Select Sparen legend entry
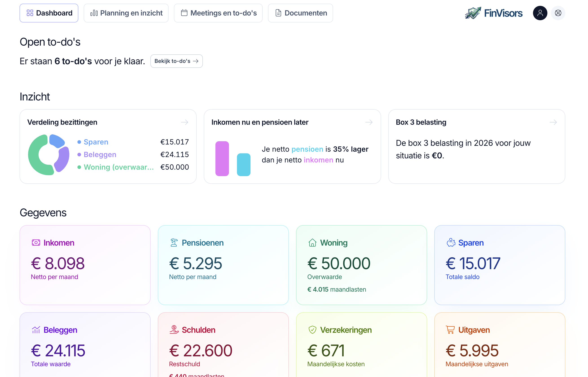This screenshot has height=377, width=588. (x=96, y=142)
